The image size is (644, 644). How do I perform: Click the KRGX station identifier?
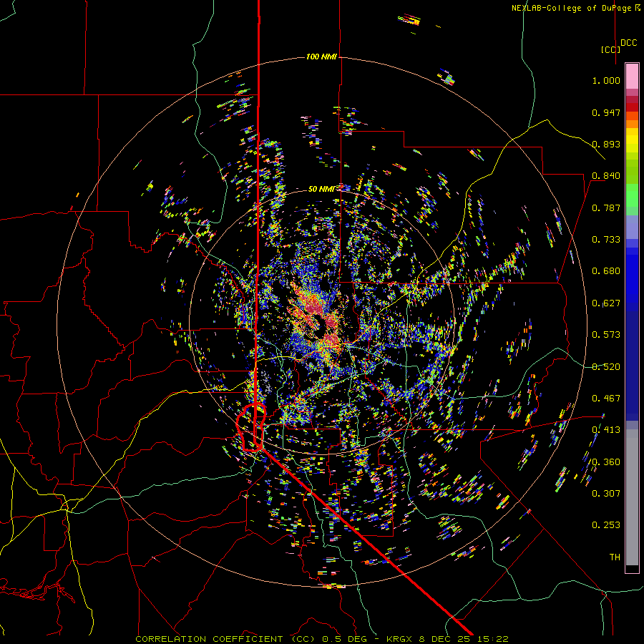coord(401,639)
